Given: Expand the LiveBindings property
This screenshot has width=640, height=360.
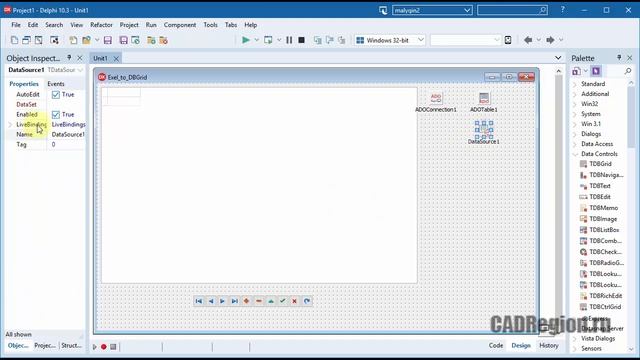Looking at the screenshot, I should coord(10,124).
